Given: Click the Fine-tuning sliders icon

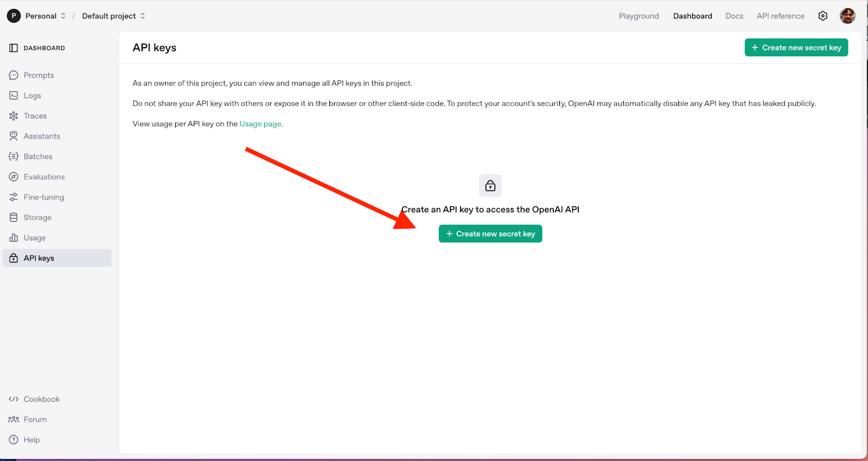Looking at the screenshot, I should point(14,197).
